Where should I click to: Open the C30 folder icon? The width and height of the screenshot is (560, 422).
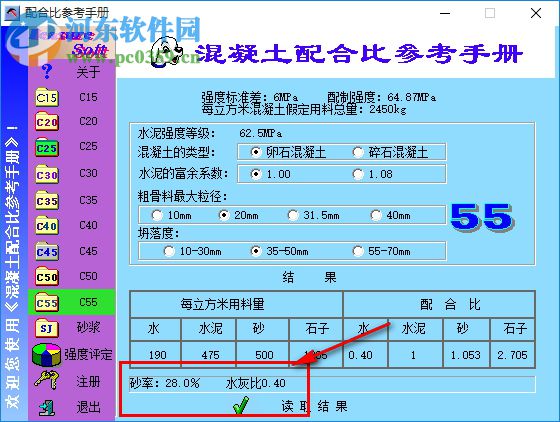(47, 174)
